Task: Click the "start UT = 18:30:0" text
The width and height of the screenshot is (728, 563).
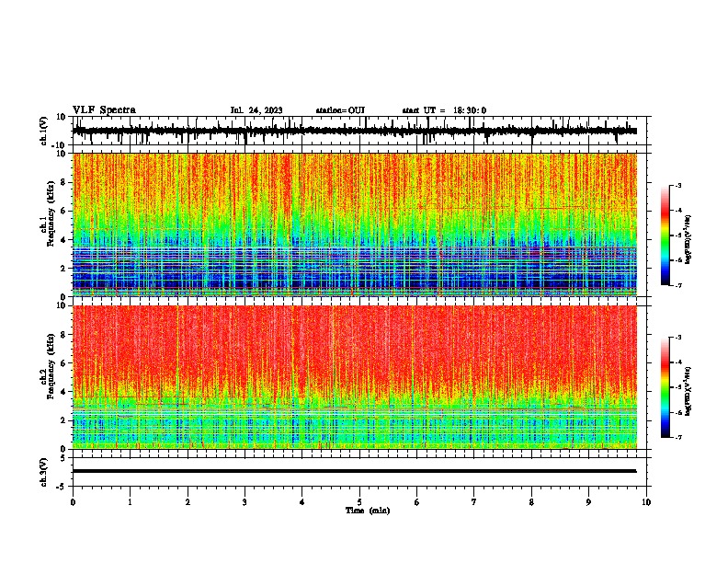Action: point(444,110)
